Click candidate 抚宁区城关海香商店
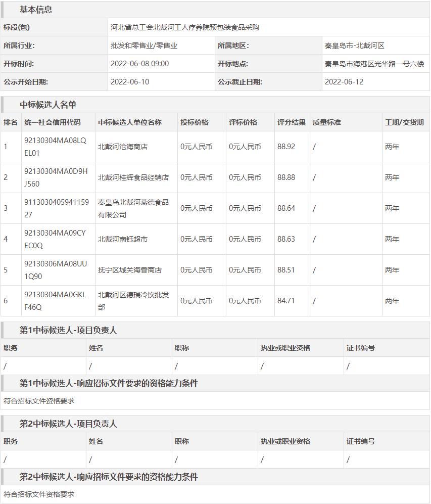This screenshot has width=431, height=504. pyautogui.click(x=129, y=270)
